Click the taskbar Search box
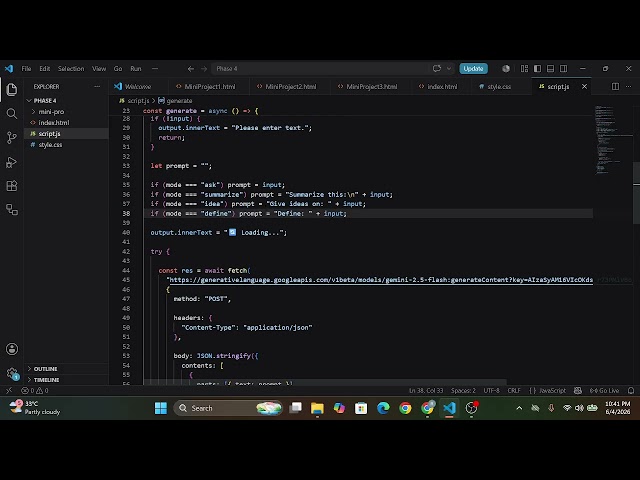 point(228,408)
